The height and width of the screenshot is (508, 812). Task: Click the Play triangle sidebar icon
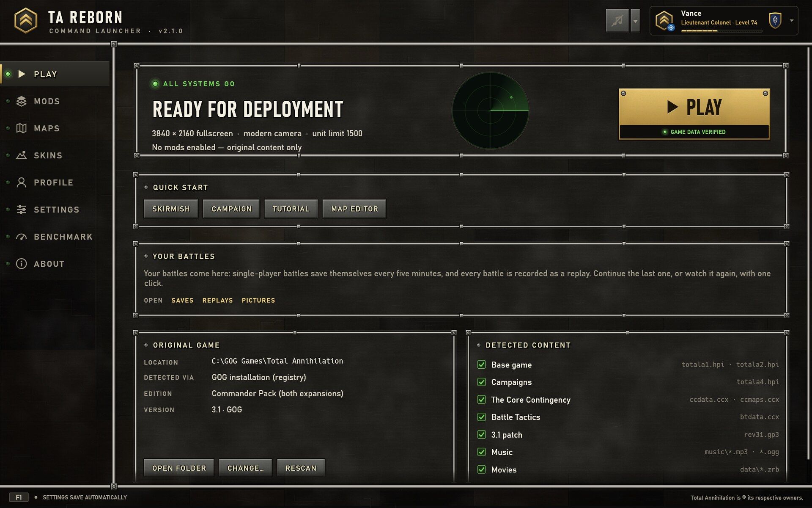point(22,74)
